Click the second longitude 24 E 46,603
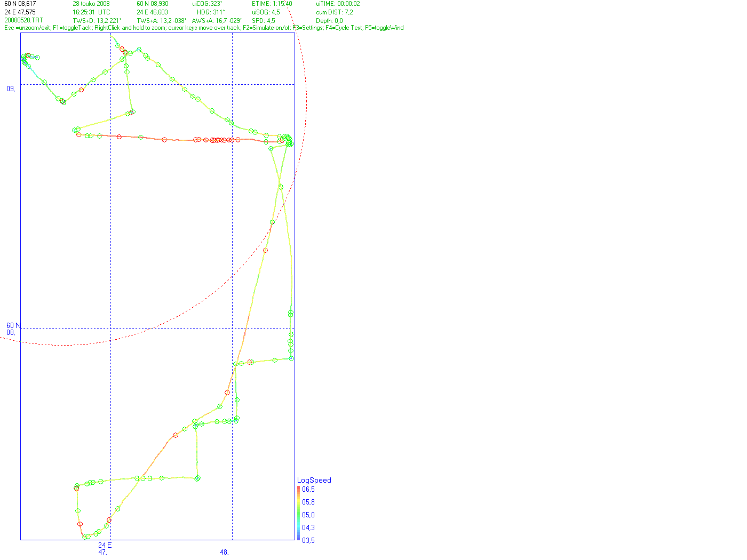Viewport: 747px width, 560px height. tap(152, 12)
